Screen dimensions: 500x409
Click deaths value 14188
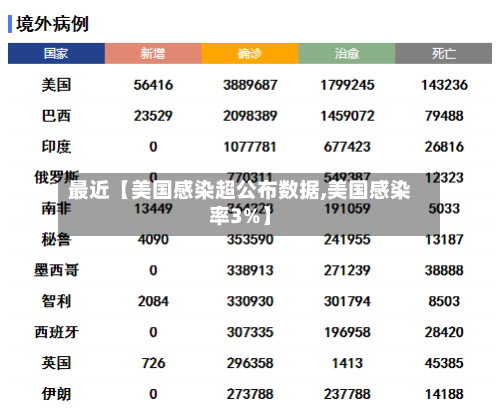pyautogui.click(x=444, y=394)
